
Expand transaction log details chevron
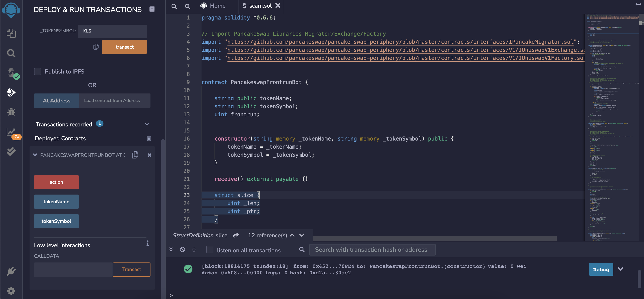click(620, 269)
